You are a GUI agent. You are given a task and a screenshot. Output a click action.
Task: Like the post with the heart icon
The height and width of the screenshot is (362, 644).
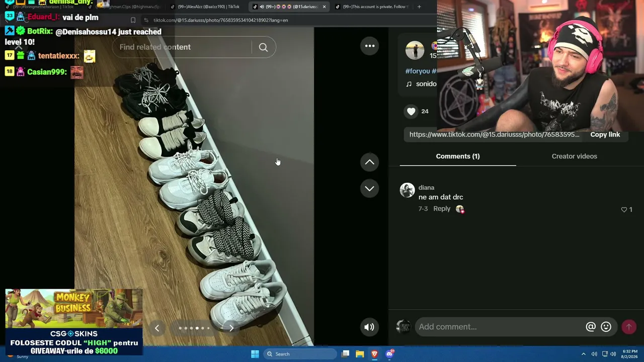pos(411,111)
